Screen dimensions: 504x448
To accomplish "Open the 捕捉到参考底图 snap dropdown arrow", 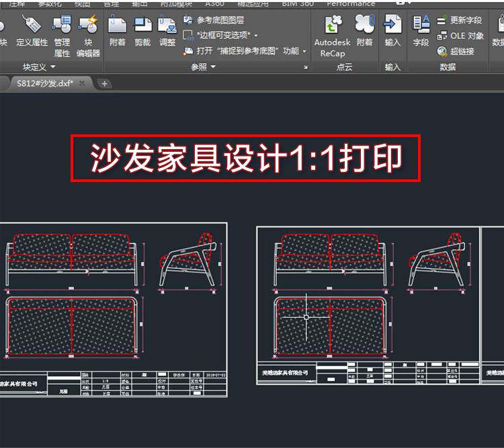I will [x=304, y=51].
